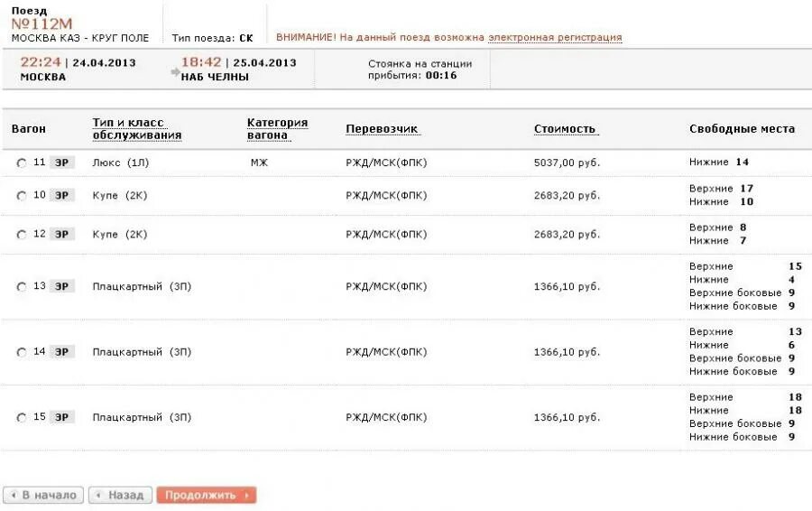Click Стоимость column header
This screenshot has height=511, width=812.
click(x=565, y=129)
